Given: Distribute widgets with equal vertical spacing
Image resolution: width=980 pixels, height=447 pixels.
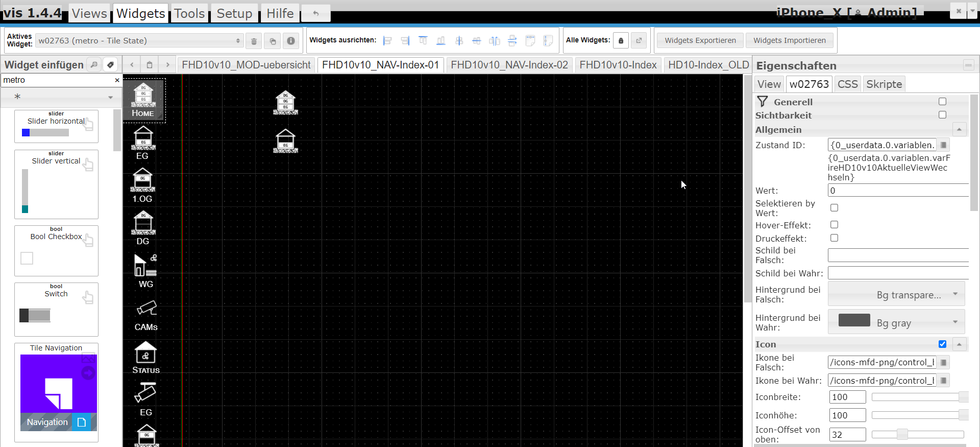Looking at the screenshot, I should tap(512, 40).
